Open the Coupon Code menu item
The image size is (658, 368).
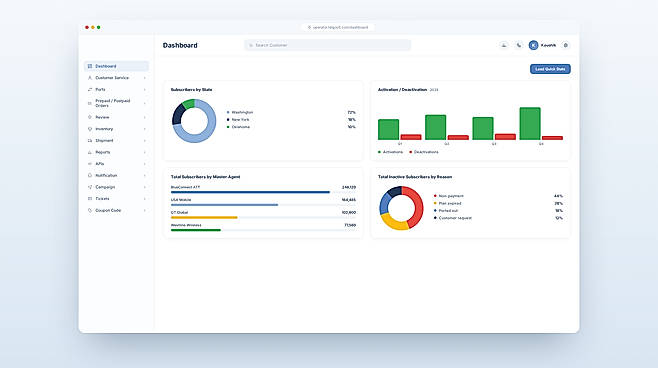pos(116,211)
